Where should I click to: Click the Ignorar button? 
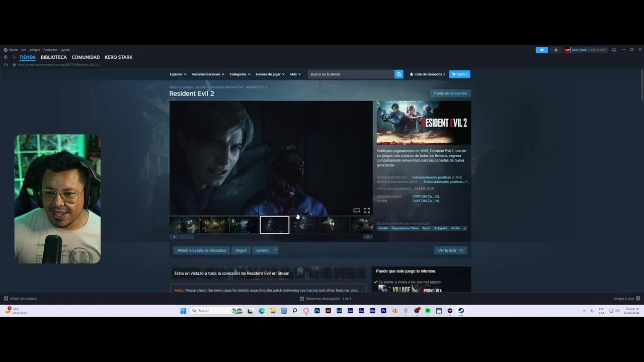(263, 250)
